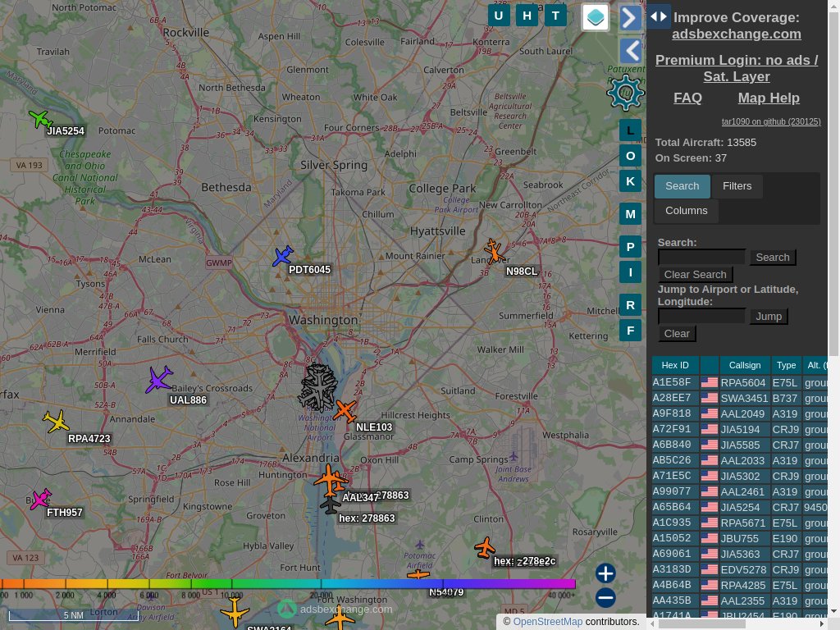
Task: Select table row AAL2049
Action: [740, 413]
